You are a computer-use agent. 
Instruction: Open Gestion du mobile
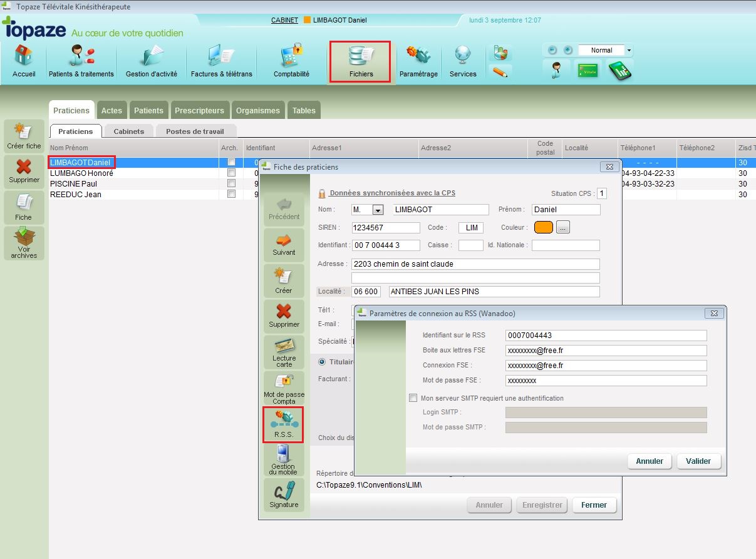(283, 459)
